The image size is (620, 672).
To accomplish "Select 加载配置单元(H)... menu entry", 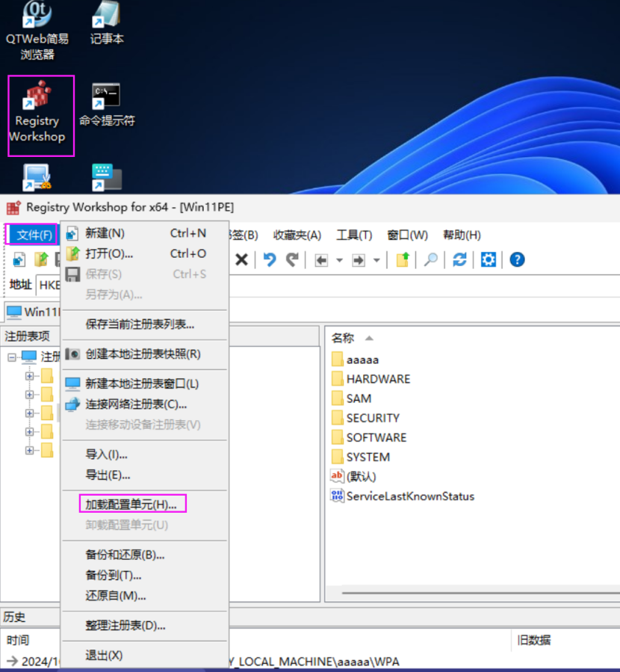I will [145, 505].
